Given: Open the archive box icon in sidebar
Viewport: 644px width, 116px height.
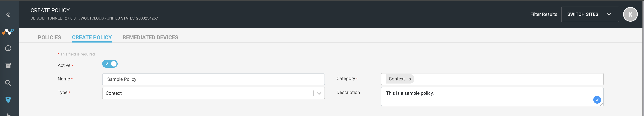Looking at the screenshot, I should pos(8,66).
